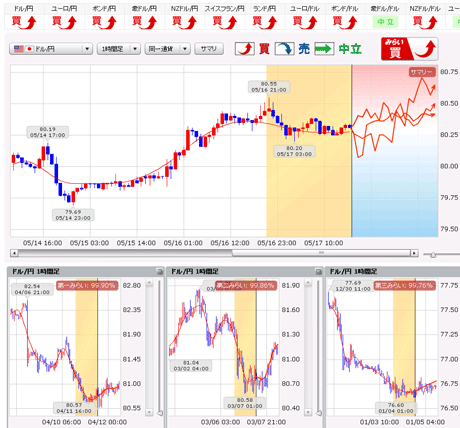Click the buy signal arrow under ユーロ/円
The width and height of the screenshot is (460, 428).
coord(64,22)
